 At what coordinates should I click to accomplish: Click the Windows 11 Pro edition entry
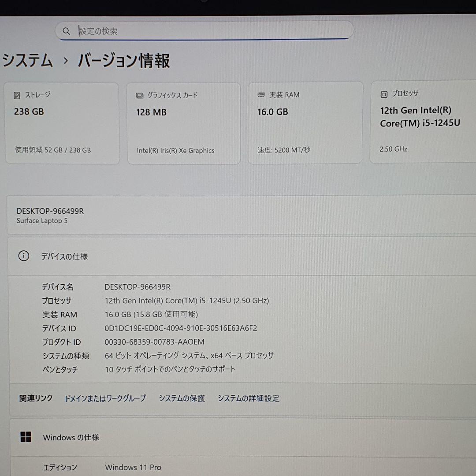click(x=133, y=467)
